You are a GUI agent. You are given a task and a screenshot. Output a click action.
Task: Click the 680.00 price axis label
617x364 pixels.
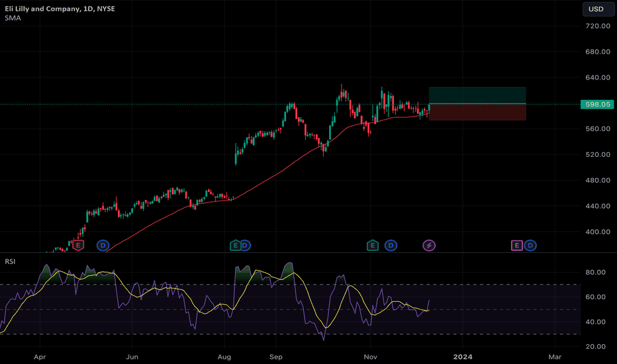598,52
